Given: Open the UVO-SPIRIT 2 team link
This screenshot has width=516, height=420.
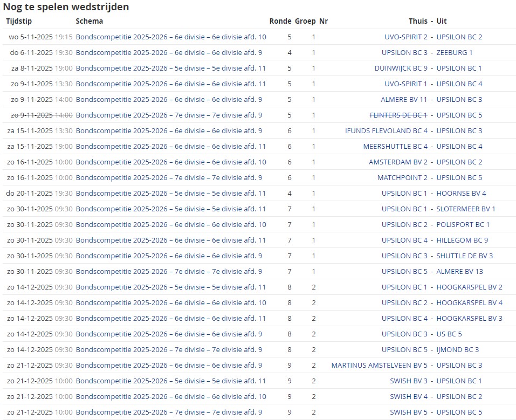Looking at the screenshot, I should coord(405,37).
